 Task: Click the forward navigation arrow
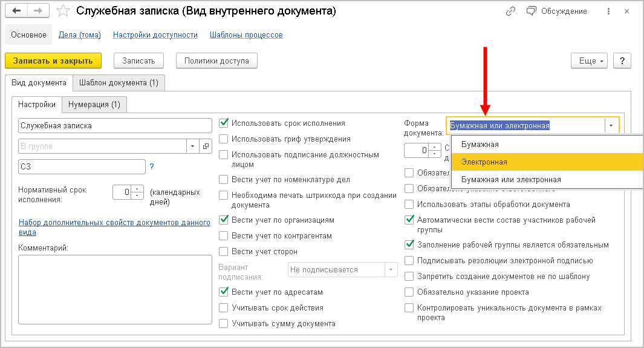click(x=38, y=11)
